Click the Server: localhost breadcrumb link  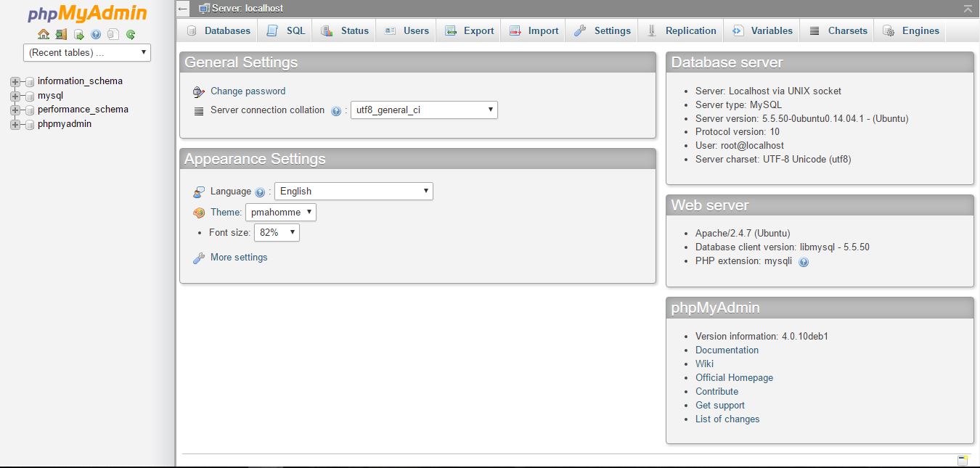248,8
